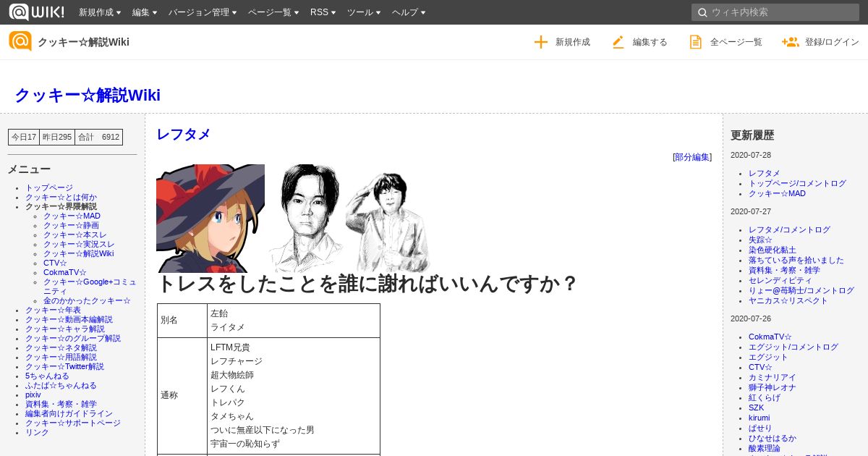Open クッキー☆用語解説 link
The image size is (868, 456).
coord(61,357)
